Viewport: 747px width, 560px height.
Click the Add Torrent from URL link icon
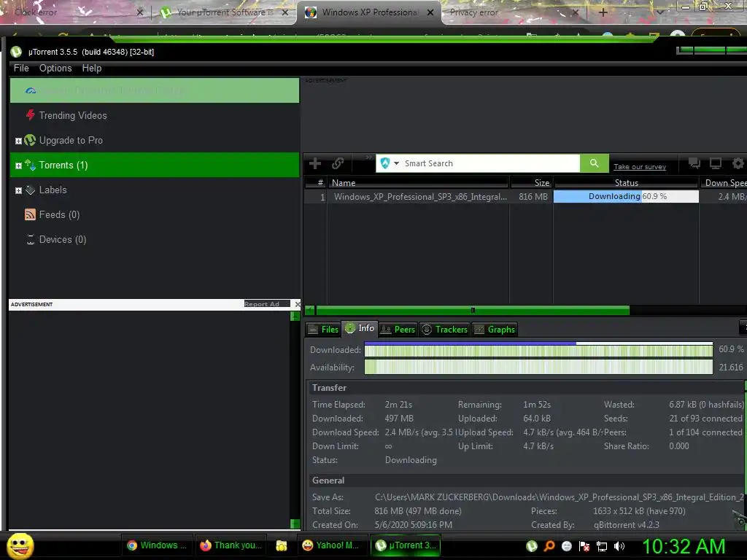338,164
